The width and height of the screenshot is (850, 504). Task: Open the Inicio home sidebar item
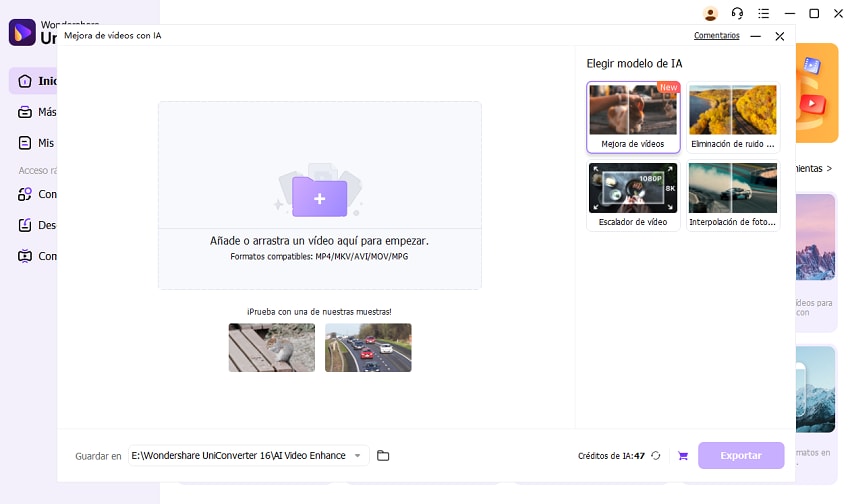click(34, 81)
